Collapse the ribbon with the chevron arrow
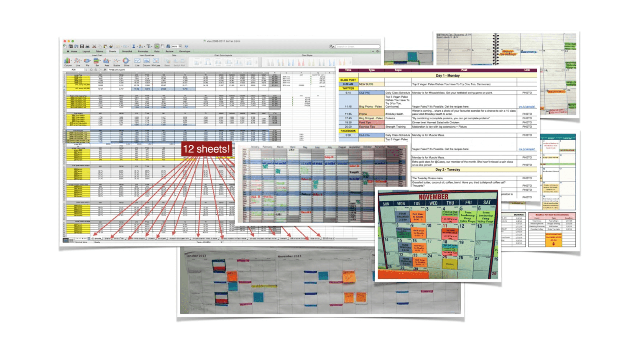Viewport: 644px width, 349px height. coord(373,51)
